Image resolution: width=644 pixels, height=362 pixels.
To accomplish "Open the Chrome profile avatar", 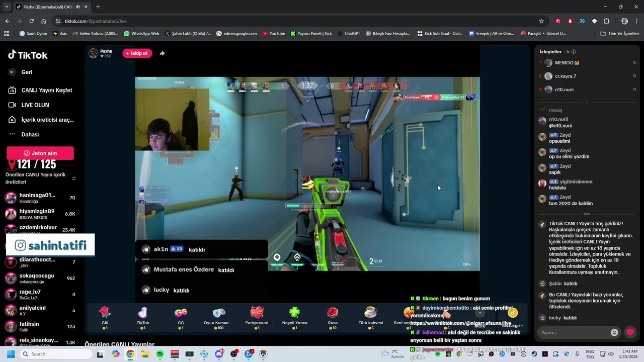I will (624, 21).
